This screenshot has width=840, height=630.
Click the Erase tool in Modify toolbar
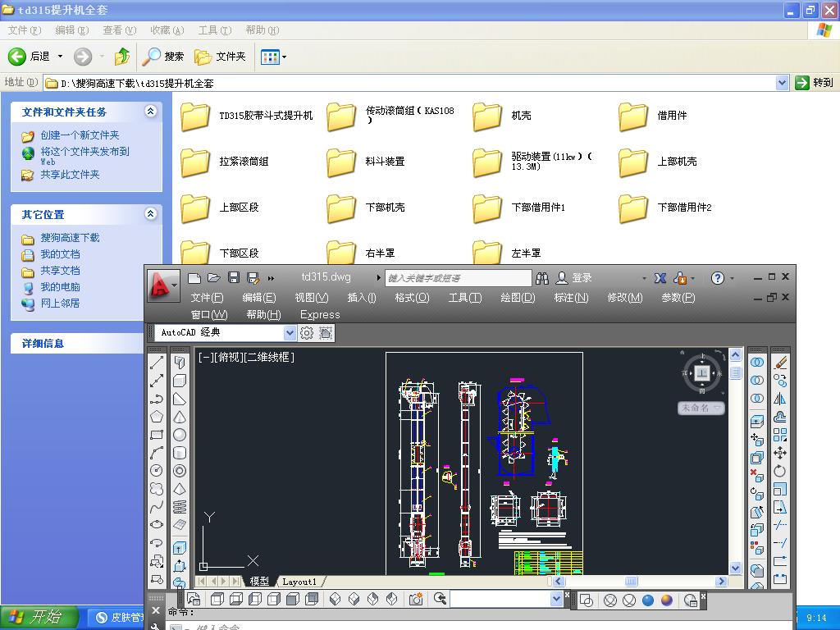click(780, 362)
